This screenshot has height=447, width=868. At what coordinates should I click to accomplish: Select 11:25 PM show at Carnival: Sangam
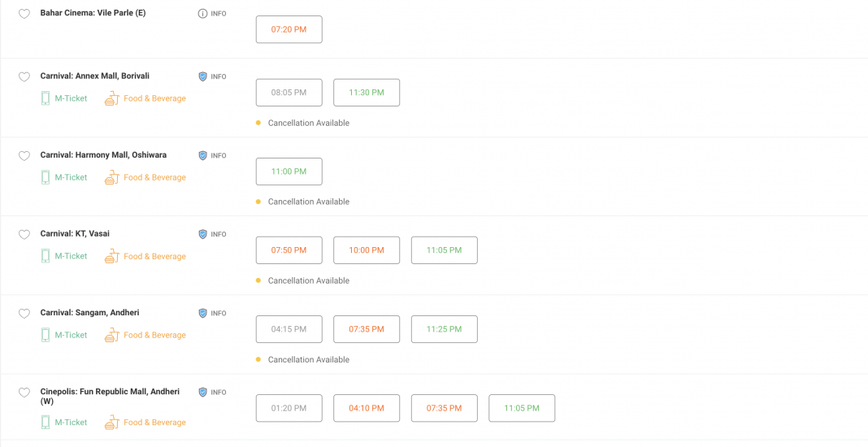[x=444, y=329]
